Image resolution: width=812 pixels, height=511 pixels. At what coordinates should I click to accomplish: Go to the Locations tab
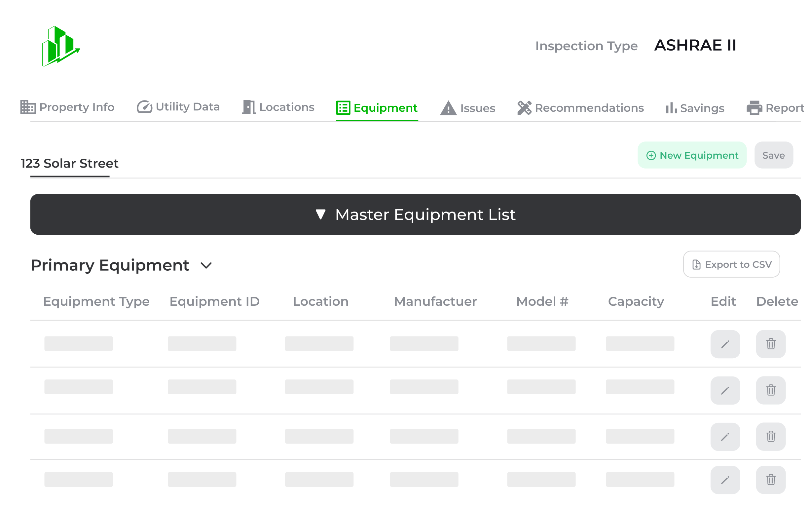tap(278, 107)
